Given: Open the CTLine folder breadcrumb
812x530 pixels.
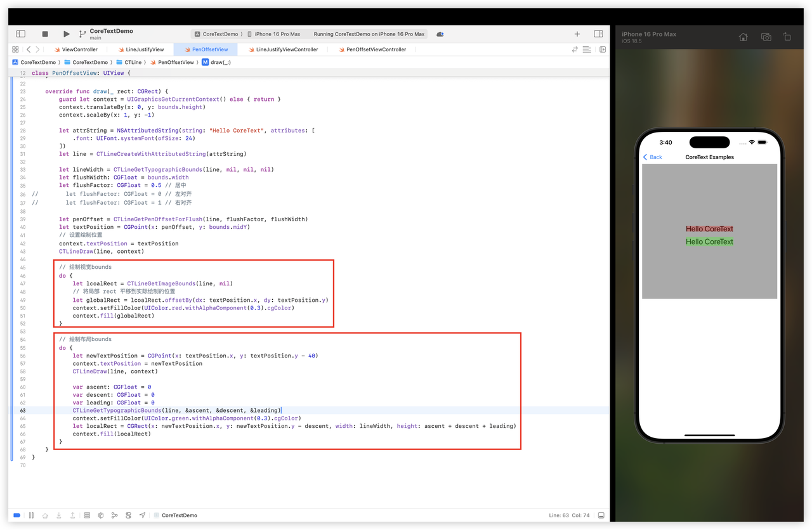Looking at the screenshot, I should click(x=129, y=62).
